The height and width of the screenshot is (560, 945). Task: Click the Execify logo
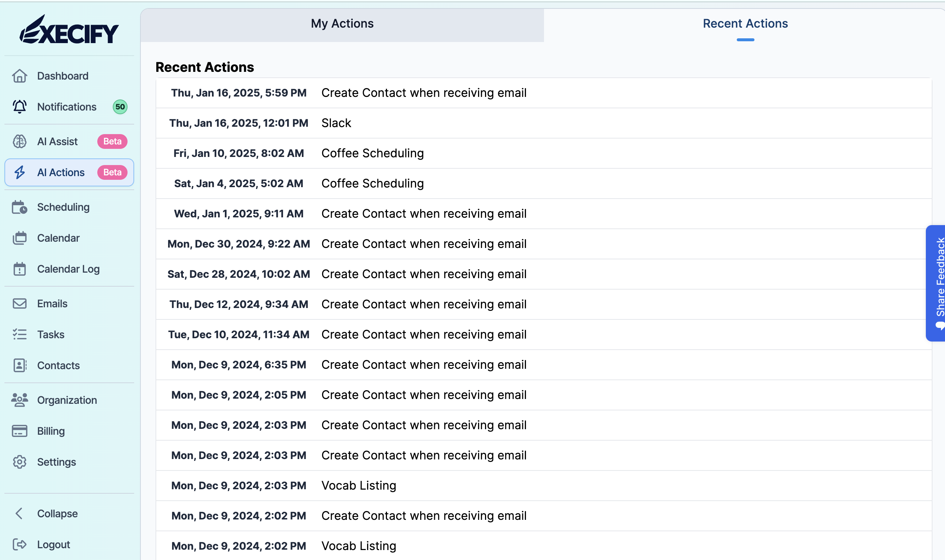coord(69,29)
